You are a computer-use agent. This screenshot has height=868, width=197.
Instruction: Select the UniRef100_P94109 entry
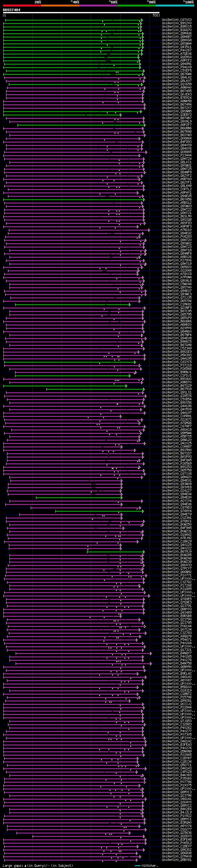(x=177, y=67)
